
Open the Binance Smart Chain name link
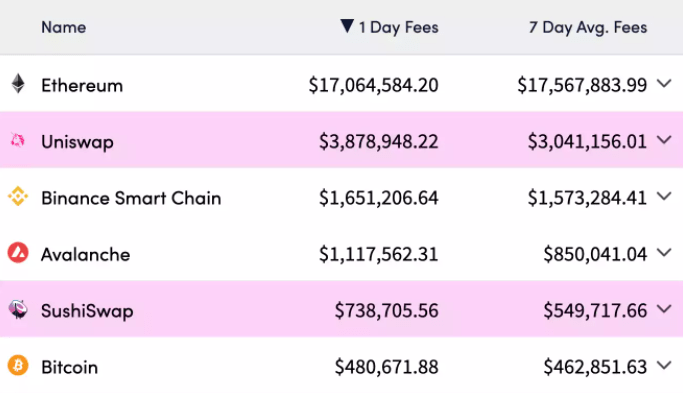131,198
